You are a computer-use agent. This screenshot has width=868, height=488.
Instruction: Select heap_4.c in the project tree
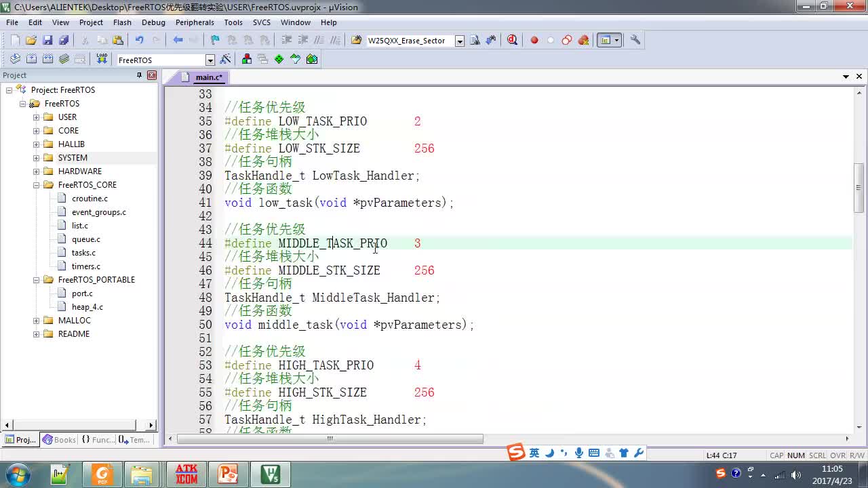(87, 307)
